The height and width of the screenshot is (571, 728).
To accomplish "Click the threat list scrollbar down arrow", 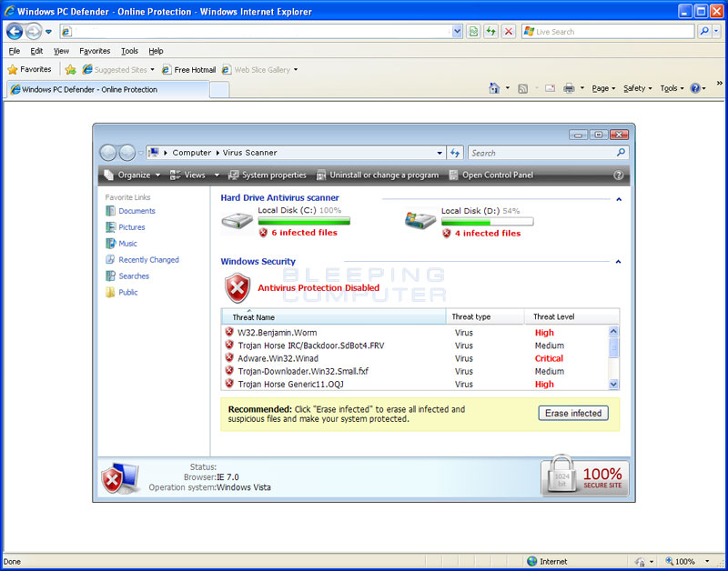I will pos(613,383).
